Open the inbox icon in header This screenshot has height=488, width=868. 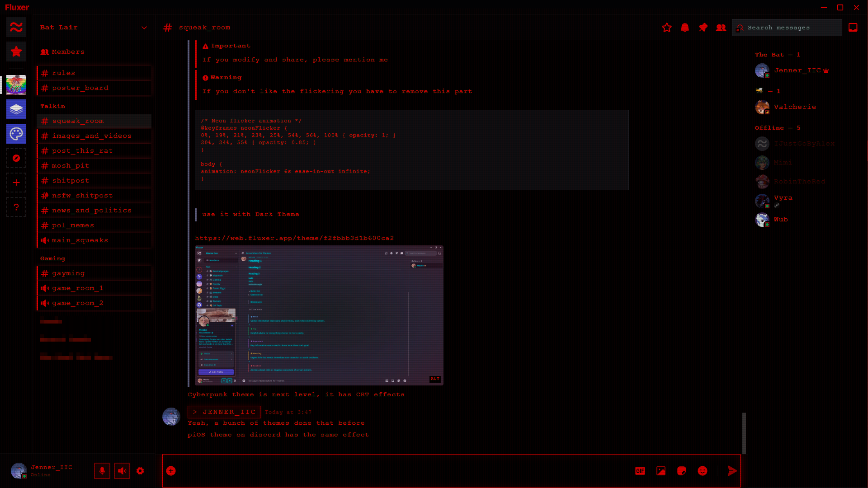pyautogui.click(x=853, y=28)
